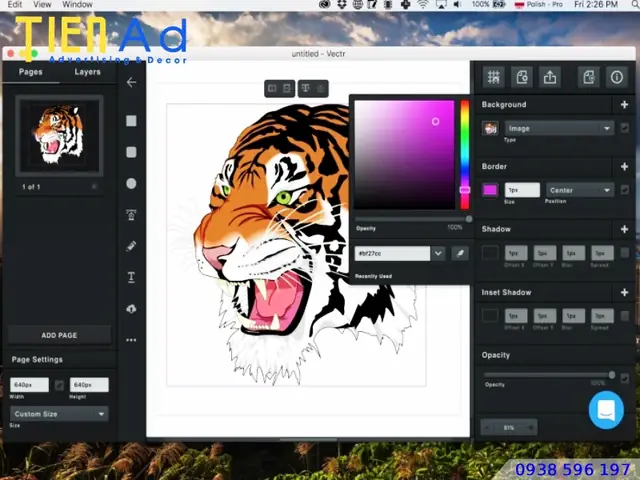Image resolution: width=640 pixels, height=480 pixels.
Task: Click the Border size input field
Action: pos(522,190)
